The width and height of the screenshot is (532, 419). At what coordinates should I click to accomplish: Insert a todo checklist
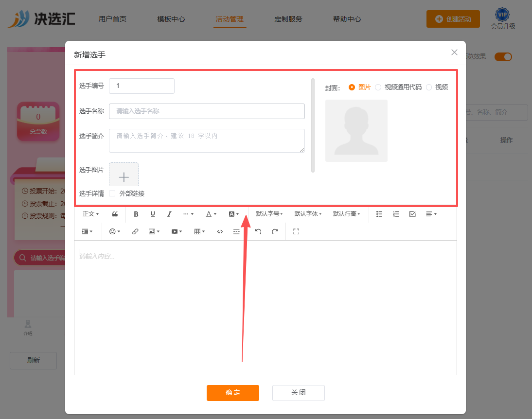point(412,214)
